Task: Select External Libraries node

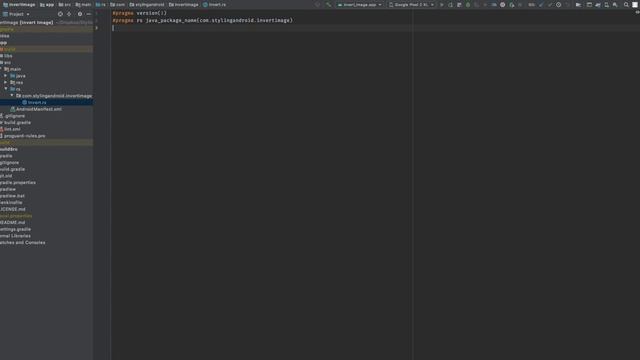Action: (16, 236)
